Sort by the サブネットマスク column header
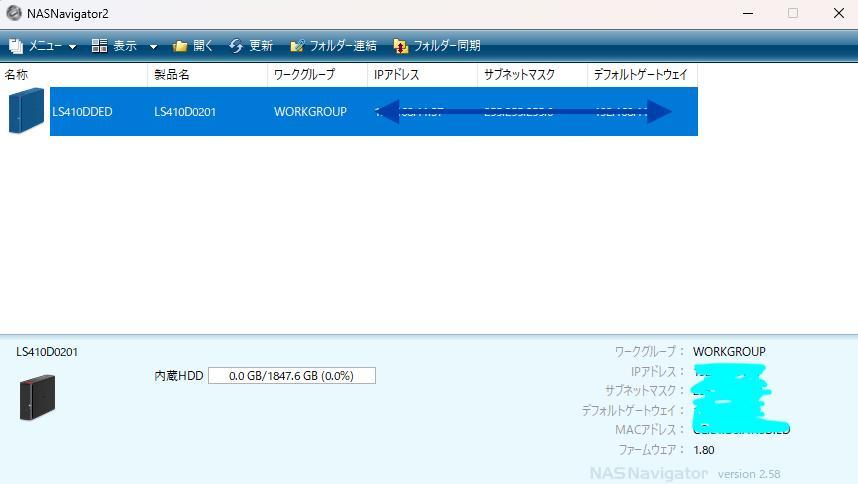Screen dimensions: 858x484 pos(532,75)
